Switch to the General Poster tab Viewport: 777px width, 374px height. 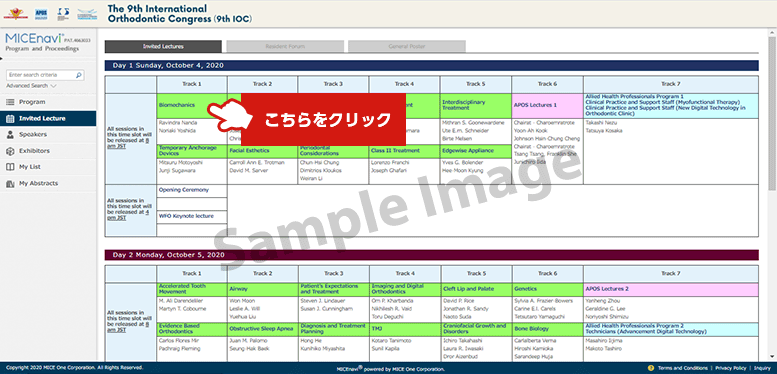pos(406,47)
